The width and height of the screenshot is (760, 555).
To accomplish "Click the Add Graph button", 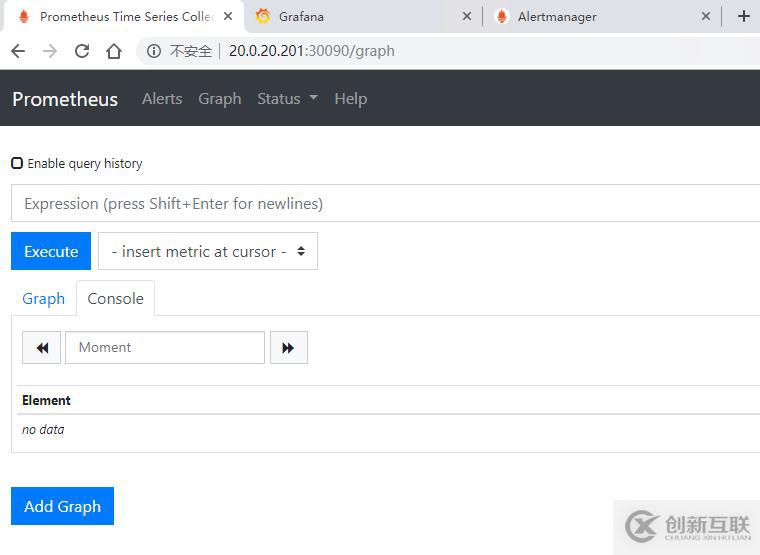I will pos(62,506).
